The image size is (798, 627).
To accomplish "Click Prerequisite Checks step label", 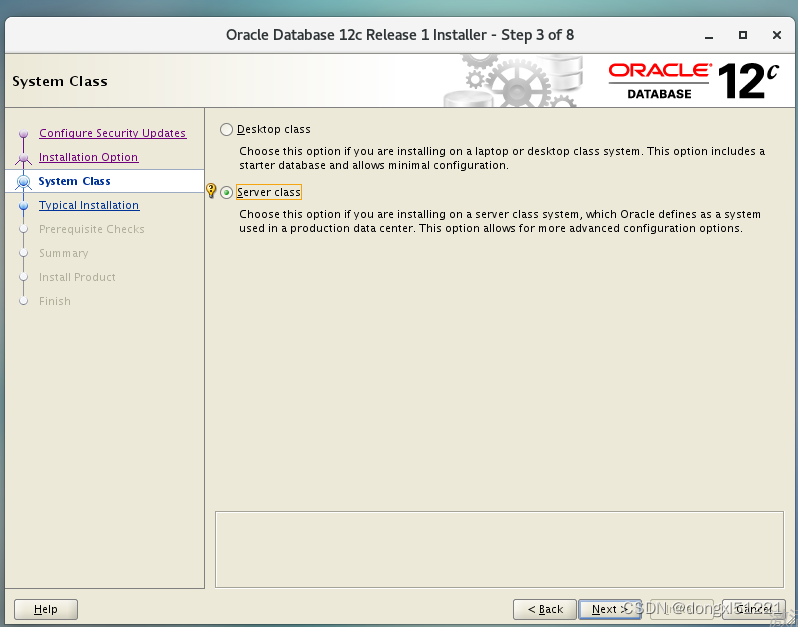I will click(x=92, y=229).
